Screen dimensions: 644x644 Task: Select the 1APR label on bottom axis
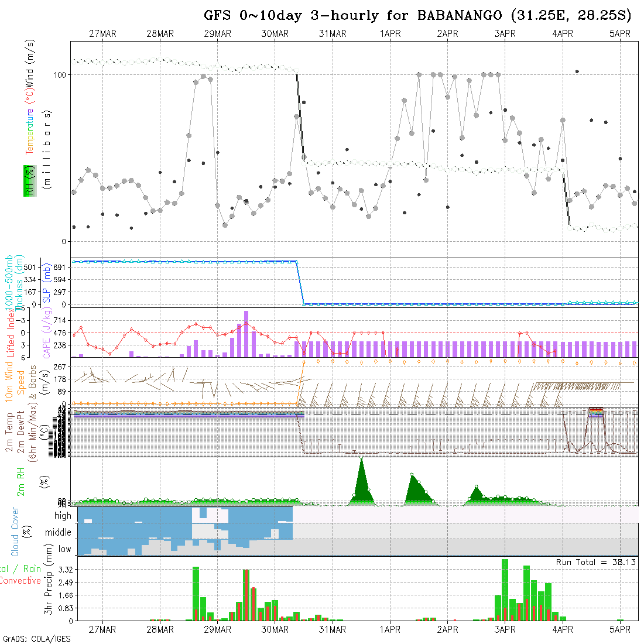pos(390,629)
